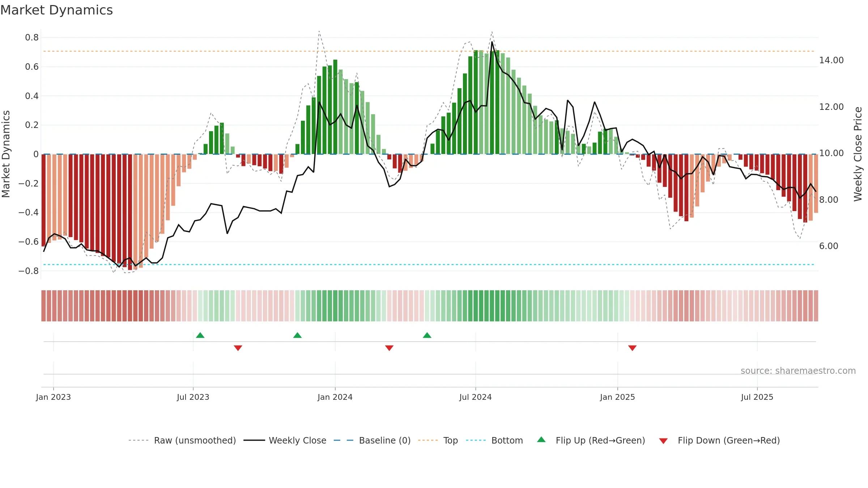Click the cyan dashed Bottom threshold line
This screenshot has height=488, width=868.
[x=429, y=265]
